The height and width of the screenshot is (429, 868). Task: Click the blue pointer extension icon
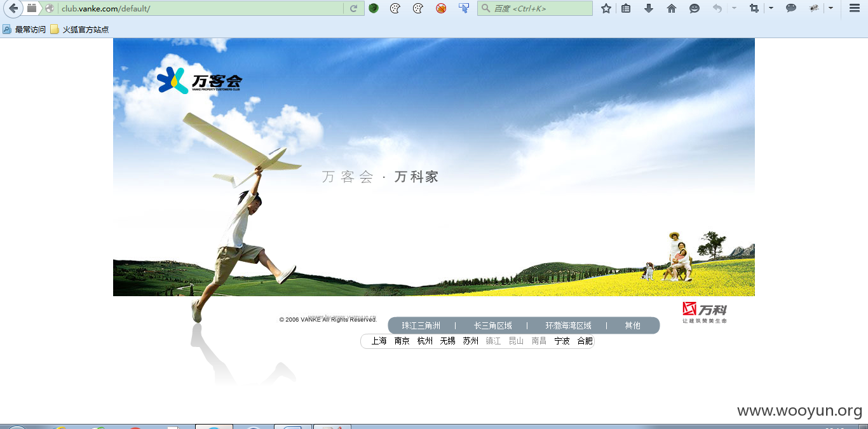pos(464,8)
